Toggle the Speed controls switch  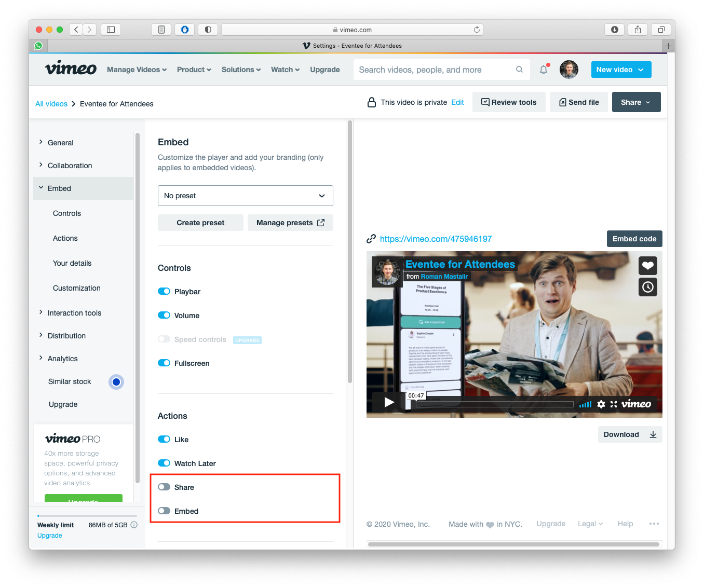click(x=164, y=339)
